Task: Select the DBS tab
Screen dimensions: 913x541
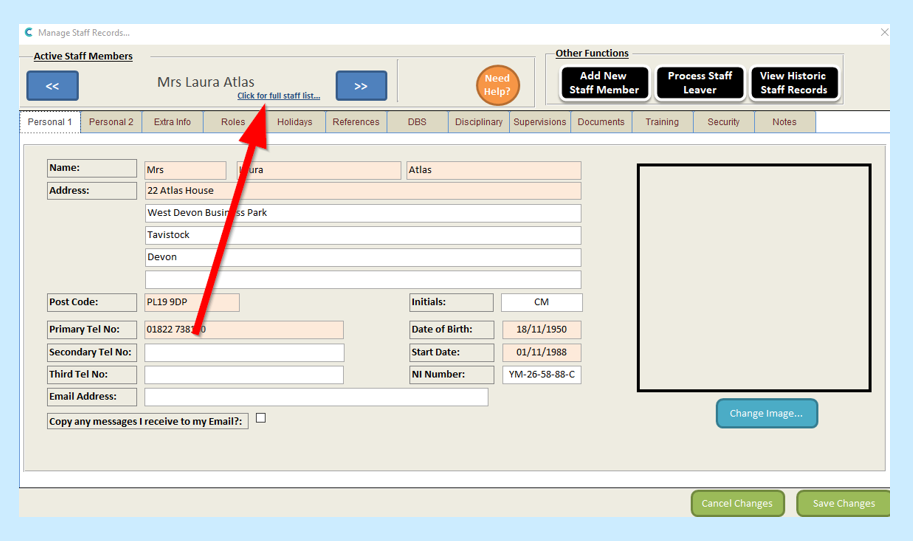Action: pyautogui.click(x=417, y=122)
